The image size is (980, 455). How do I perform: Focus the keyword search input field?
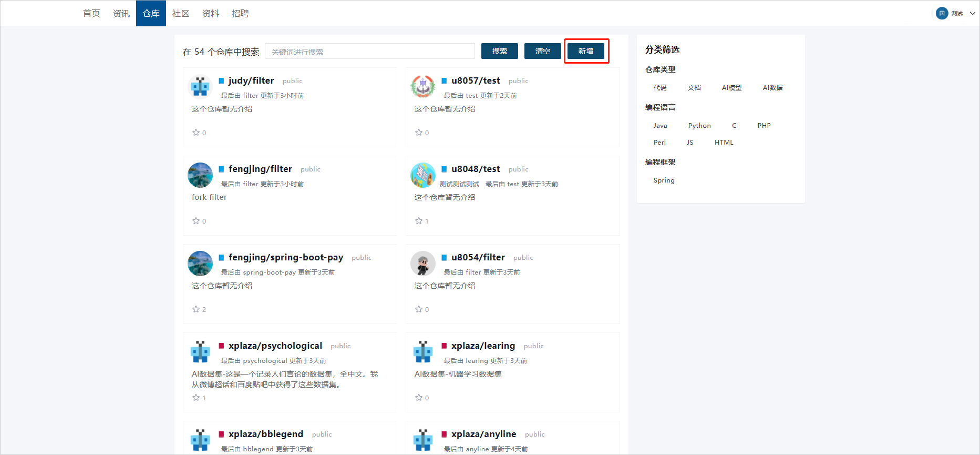coord(370,52)
